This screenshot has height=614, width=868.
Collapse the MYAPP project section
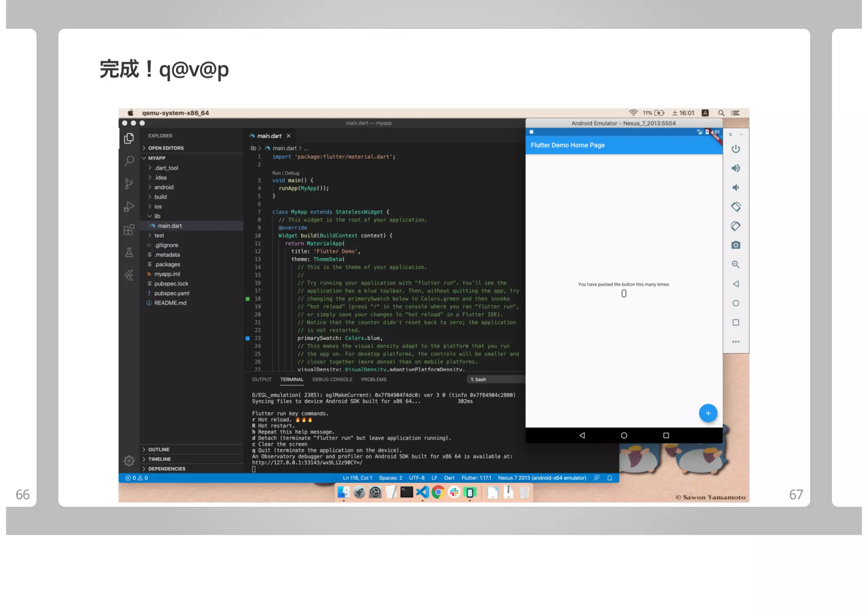[x=192, y=158]
